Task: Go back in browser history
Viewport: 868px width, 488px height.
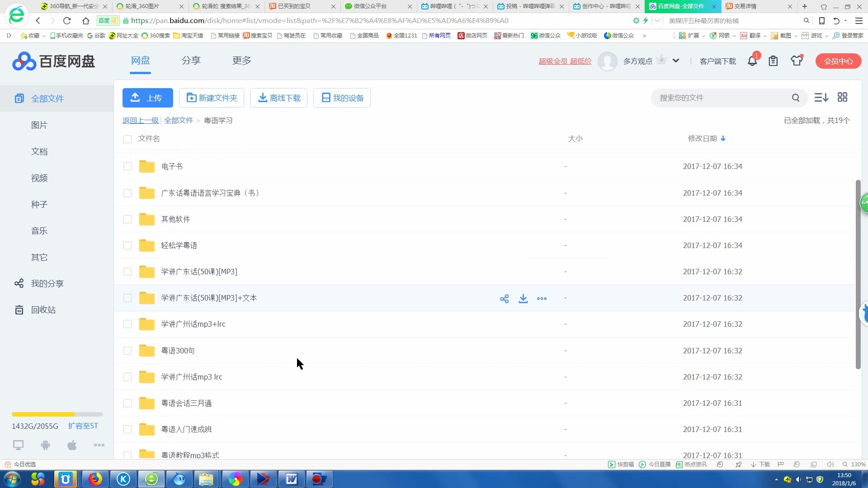Action: pyautogui.click(x=38, y=21)
